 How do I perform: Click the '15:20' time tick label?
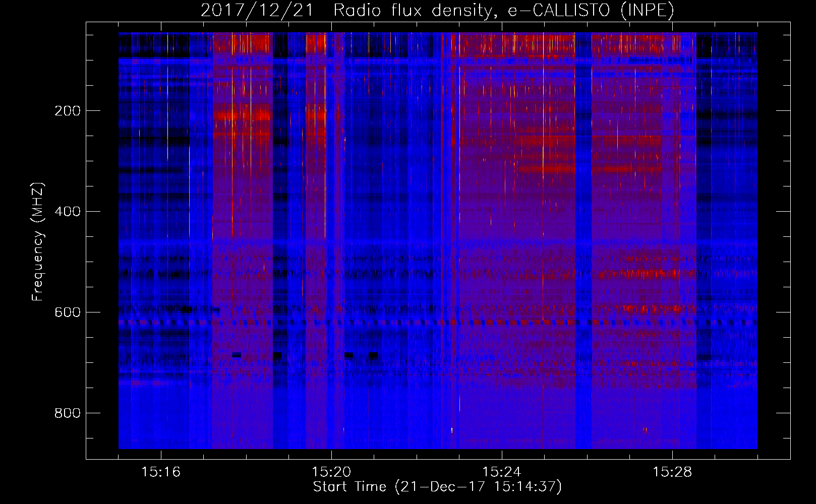[331, 472]
